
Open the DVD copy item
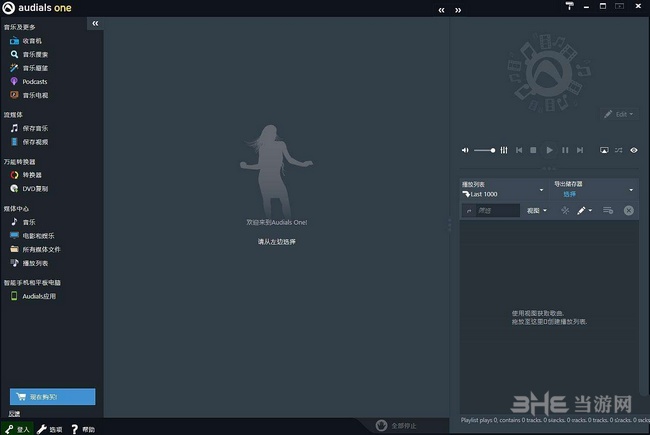point(29,189)
